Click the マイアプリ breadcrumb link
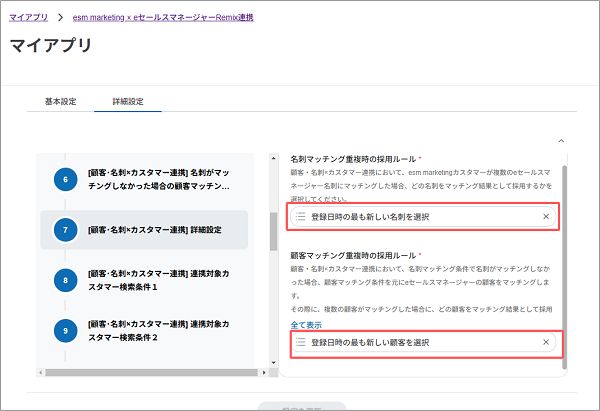 pyautogui.click(x=29, y=18)
